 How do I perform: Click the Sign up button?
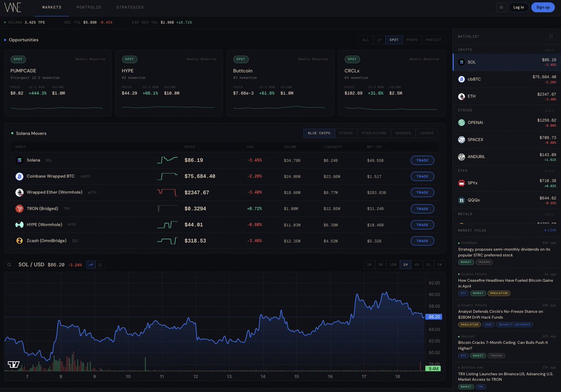pyautogui.click(x=543, y=7)
